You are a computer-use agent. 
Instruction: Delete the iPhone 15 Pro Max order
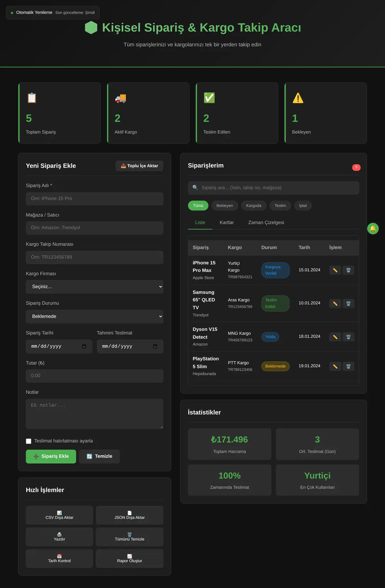pyautogui.click(x=348, y=270)
